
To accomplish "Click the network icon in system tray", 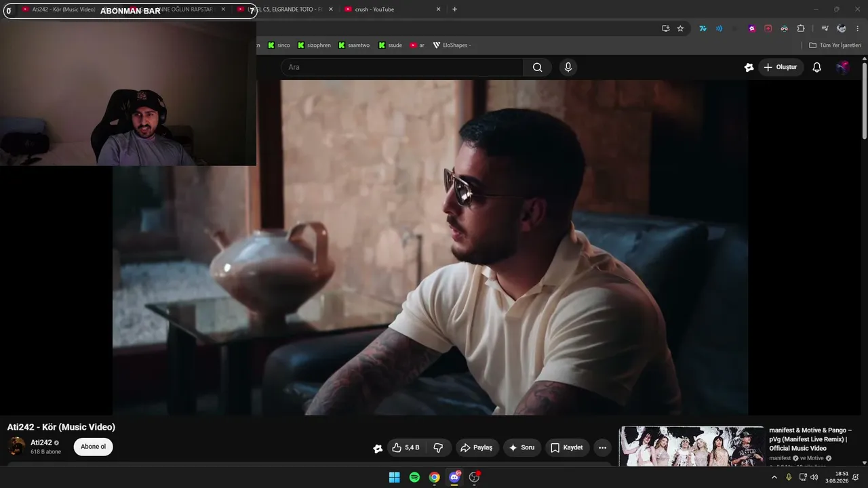I will (803, 477).
